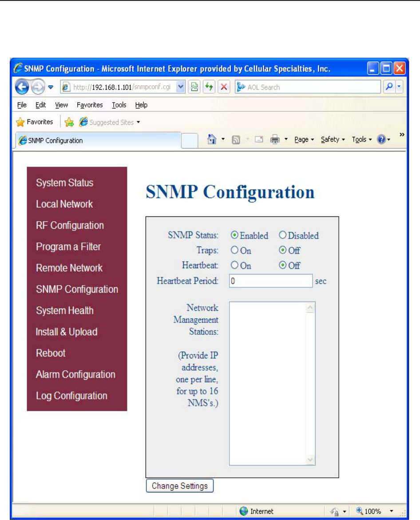Click the Internet zone globe icon

(244, 512)
